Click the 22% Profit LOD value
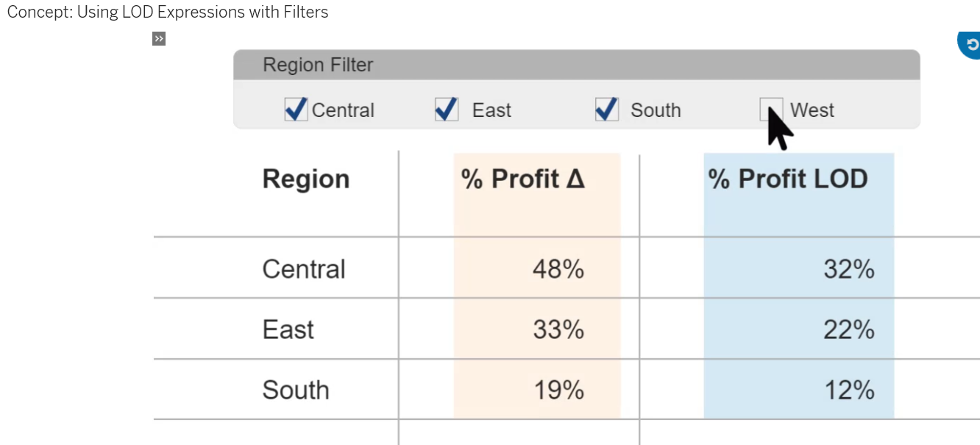This screenshot has width=980, height=445. tap(848, 330)
